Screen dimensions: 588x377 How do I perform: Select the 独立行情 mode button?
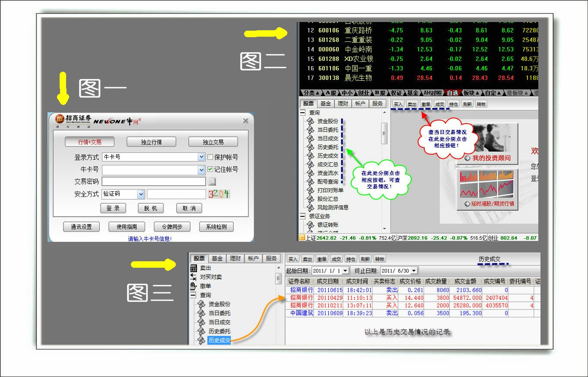151,142
